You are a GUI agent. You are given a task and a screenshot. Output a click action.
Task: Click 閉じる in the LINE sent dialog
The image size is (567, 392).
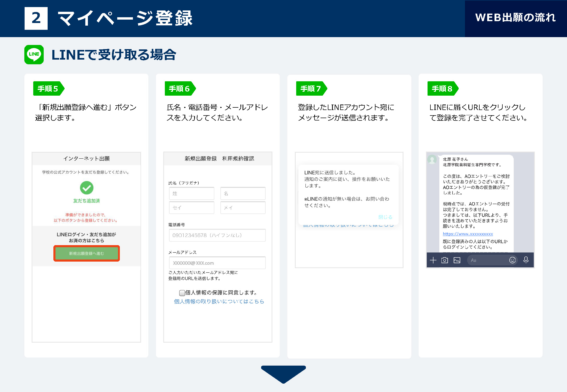click(385, 217)
